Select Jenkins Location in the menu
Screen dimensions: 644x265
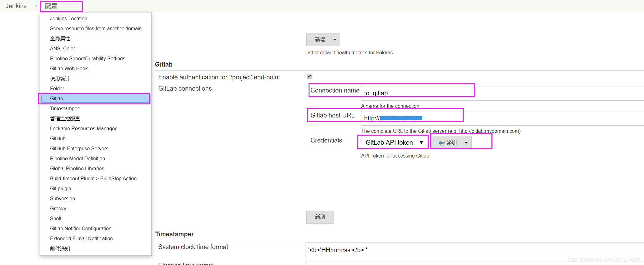pos(68,18)
